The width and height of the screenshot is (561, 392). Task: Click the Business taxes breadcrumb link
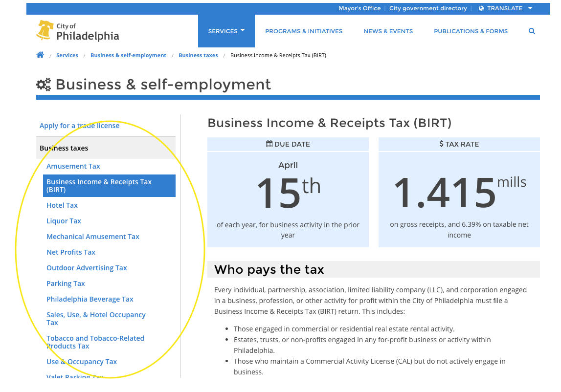(198, 55)
